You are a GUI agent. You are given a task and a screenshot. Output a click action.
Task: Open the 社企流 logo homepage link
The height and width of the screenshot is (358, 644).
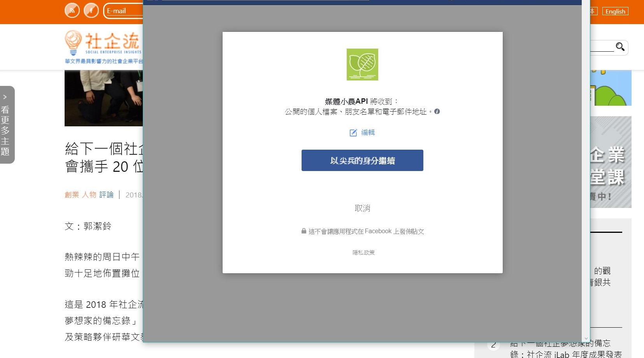(x=104, y=47)
